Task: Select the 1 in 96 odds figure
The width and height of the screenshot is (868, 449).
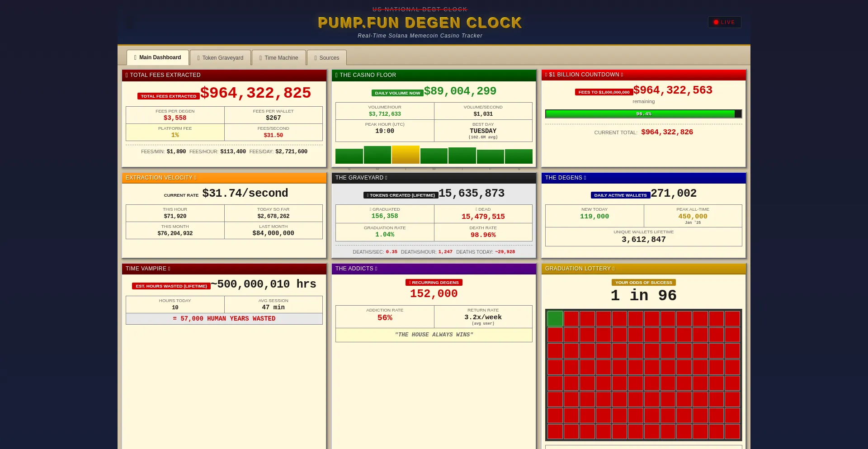Action: tap(644, 295)
